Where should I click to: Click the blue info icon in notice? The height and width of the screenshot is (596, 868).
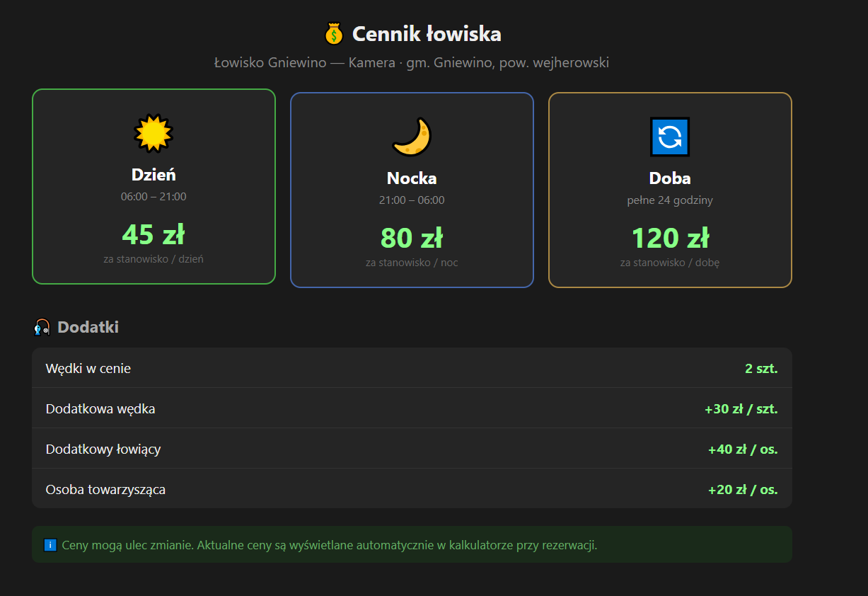(x=50, y=546)
